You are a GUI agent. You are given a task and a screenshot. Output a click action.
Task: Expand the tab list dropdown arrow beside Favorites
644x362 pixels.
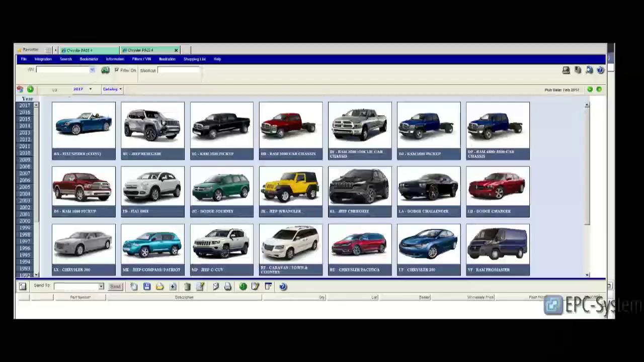tap(55, 50)
